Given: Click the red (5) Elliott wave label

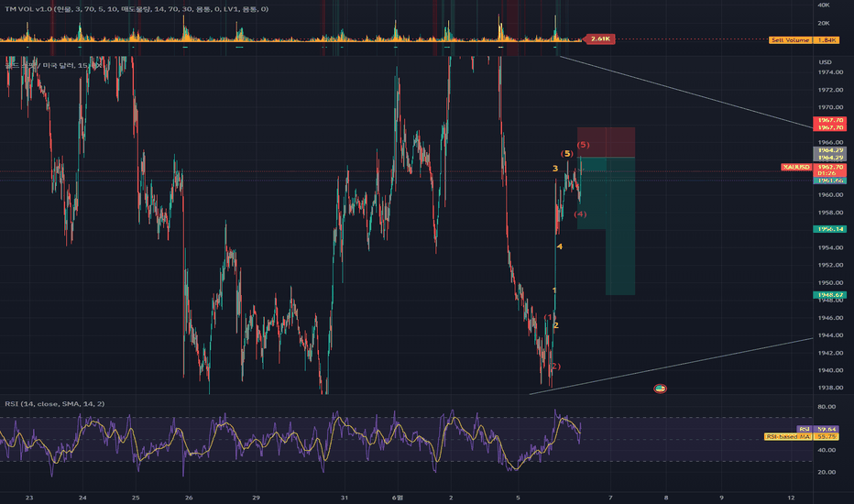Looking at the screenshot, I should [x=583, y=145].
